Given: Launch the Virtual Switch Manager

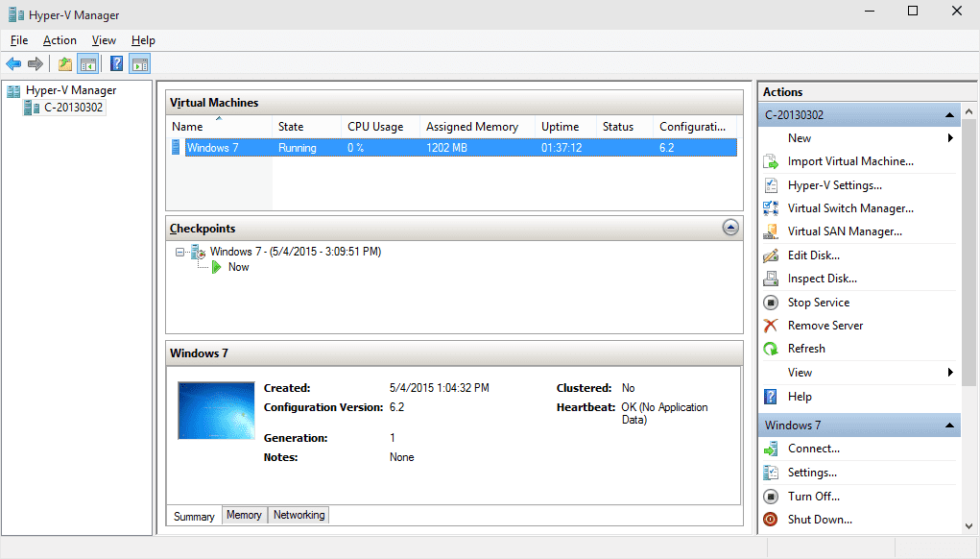Looking at the screenshot, I should point(850,207).
